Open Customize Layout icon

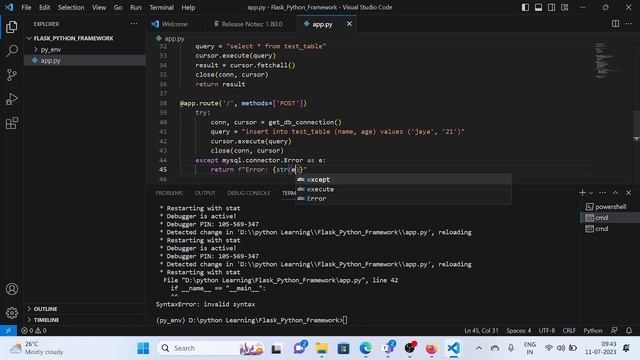564,7
